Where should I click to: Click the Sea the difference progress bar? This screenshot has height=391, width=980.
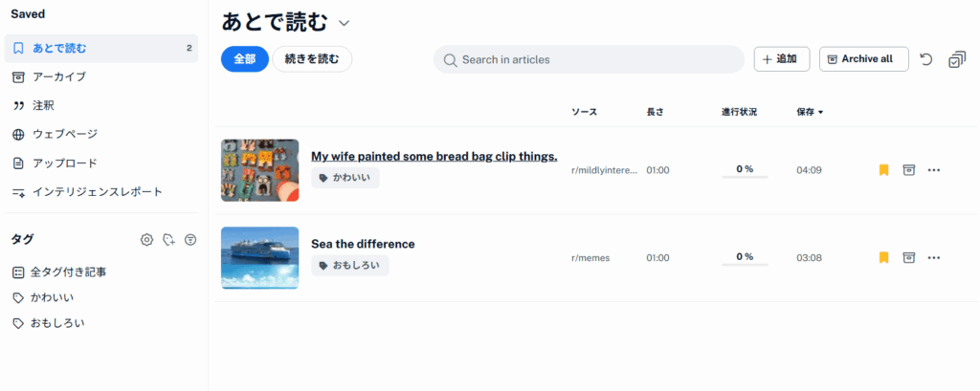tap(745, 263)
